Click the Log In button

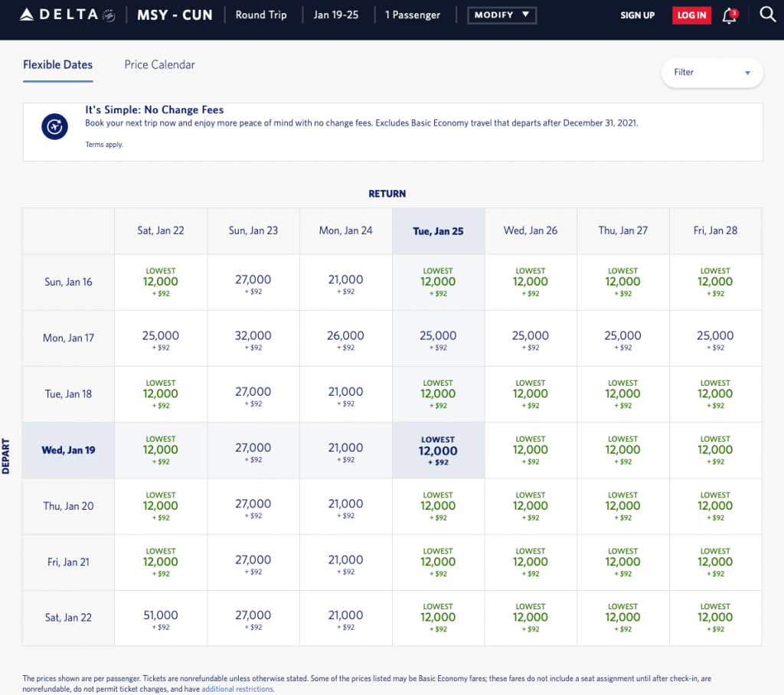click(691, 15)
